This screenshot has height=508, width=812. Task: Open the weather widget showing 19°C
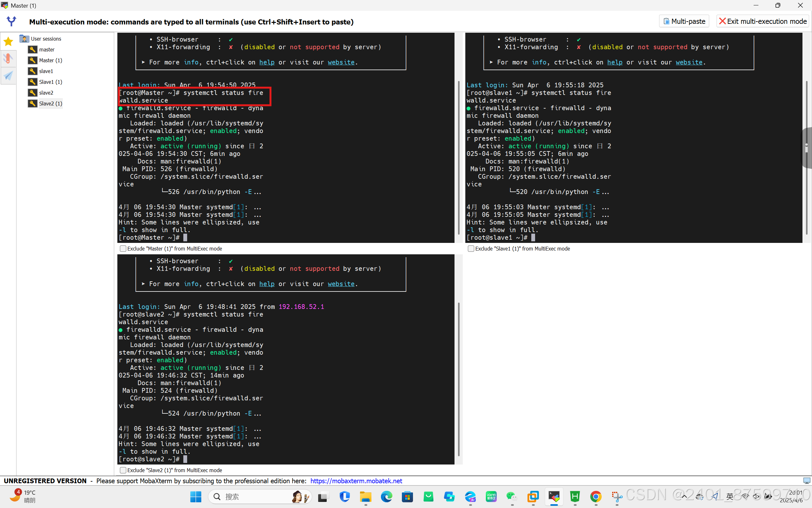[x=23, y=496]
